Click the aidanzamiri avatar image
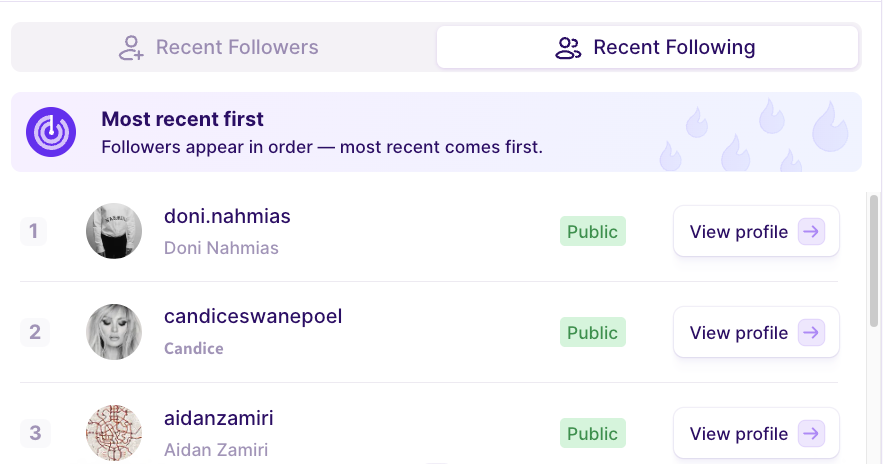883x464 pixels. [114, 433]
